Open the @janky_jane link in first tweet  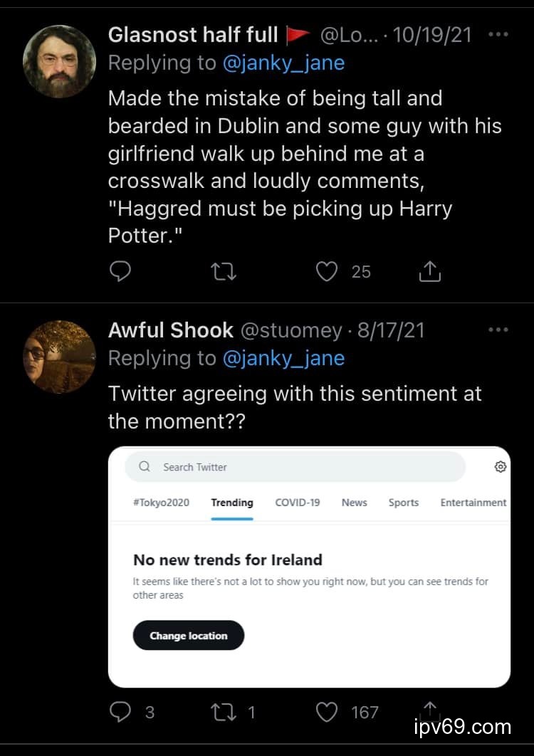283,63
